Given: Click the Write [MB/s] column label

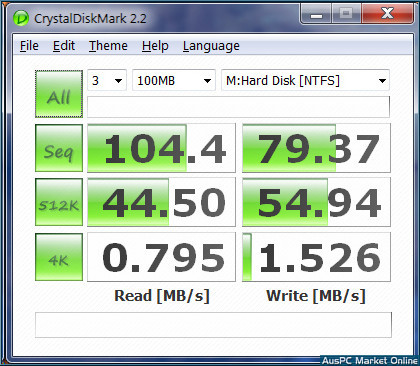Looking at the screenshot, I should 316,296.
